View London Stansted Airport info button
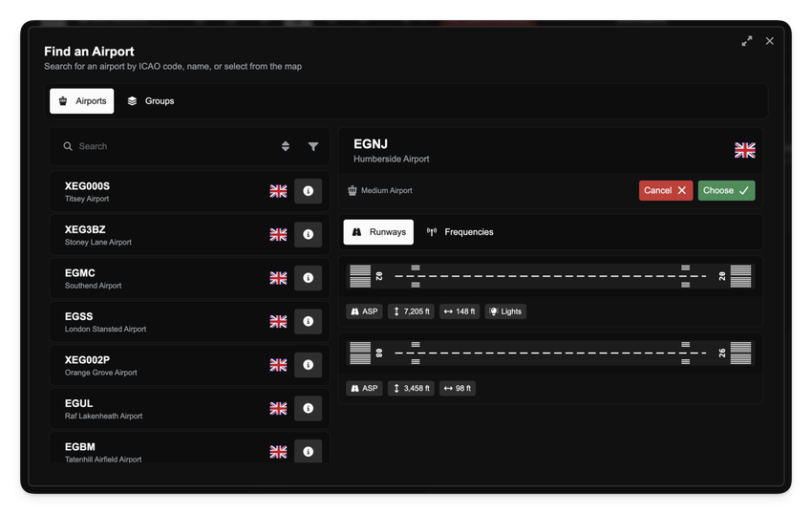The height and width of the screenshot is (514, 812). pos(308,321)
